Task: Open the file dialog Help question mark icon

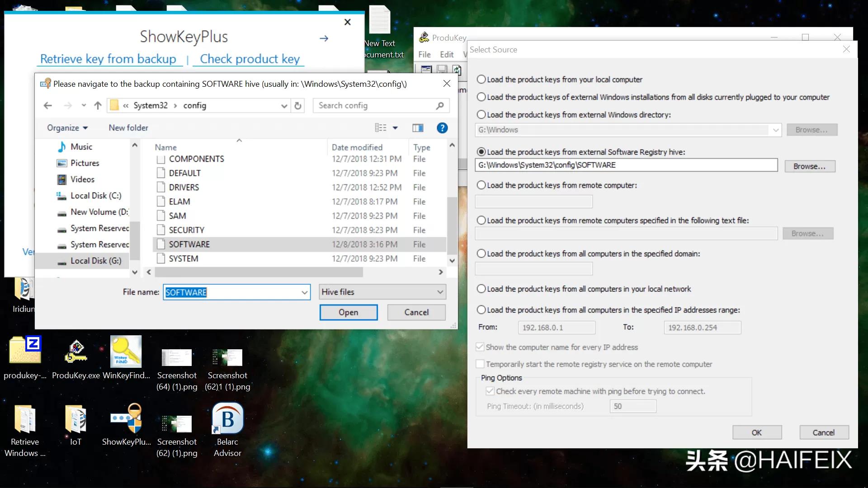Action: click(x=442, y=128)
